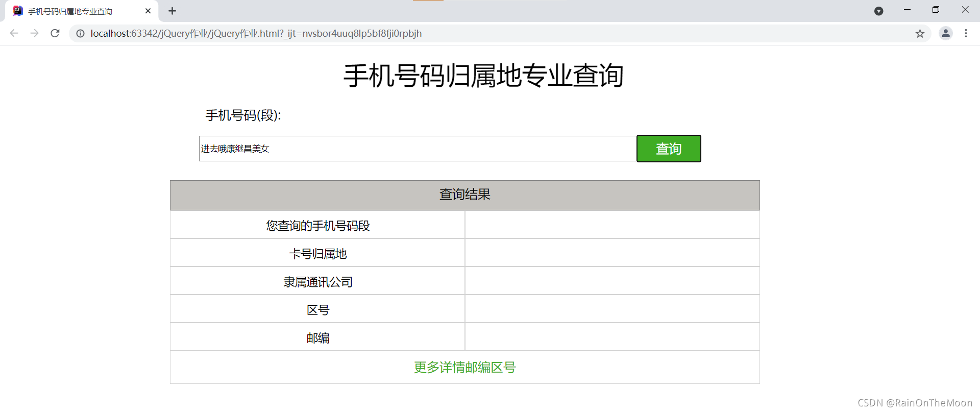Image resolution: width=980 pixels, height=412 pixels.
Task: Click the page heading 手机号码归属地专业查询
Action: pos(483,76)
